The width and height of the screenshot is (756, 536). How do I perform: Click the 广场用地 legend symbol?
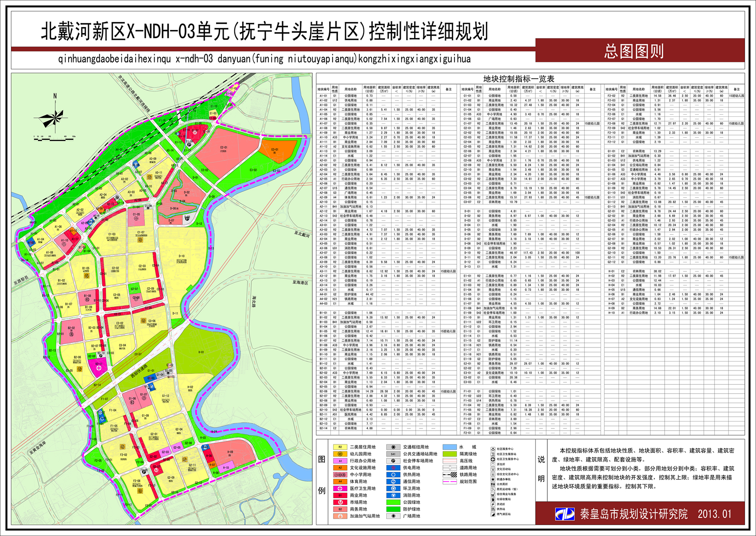[x=393, y=516]
